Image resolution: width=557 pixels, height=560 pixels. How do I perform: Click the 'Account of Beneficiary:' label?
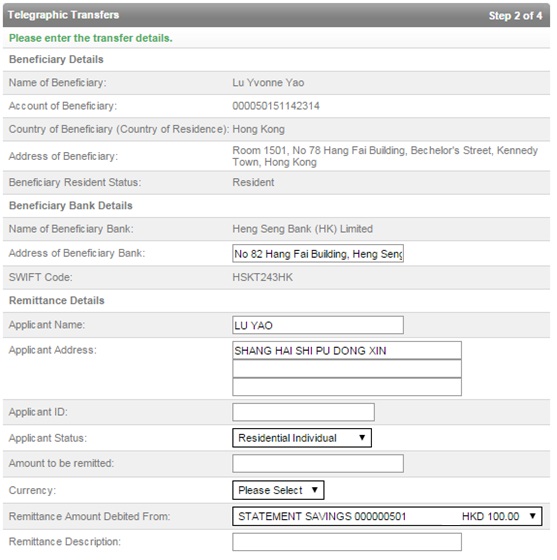(63, 106)
